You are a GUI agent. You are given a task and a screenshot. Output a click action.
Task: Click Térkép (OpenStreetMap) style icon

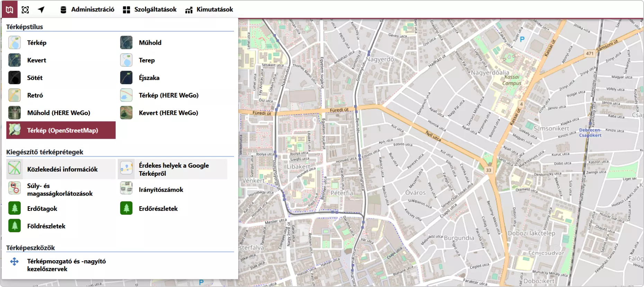[15, 130]
